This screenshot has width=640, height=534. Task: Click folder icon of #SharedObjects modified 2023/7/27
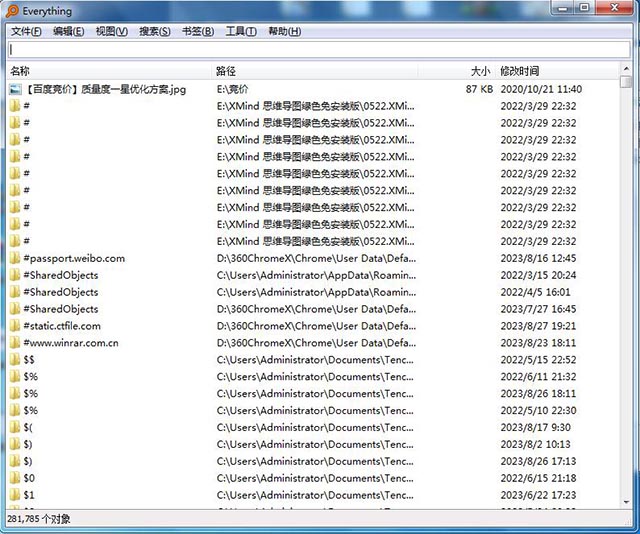point(15,309)
